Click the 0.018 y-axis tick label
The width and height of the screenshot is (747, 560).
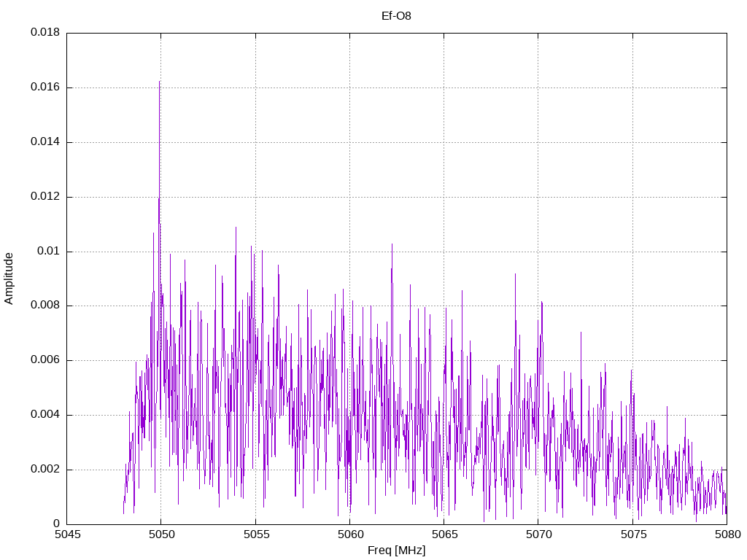tap(45, 32)
